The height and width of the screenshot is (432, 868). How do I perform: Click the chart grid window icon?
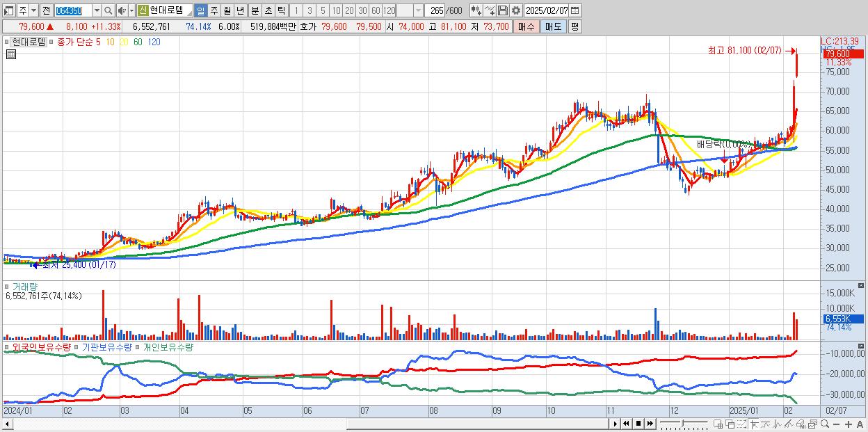click(x=718, y=424)
